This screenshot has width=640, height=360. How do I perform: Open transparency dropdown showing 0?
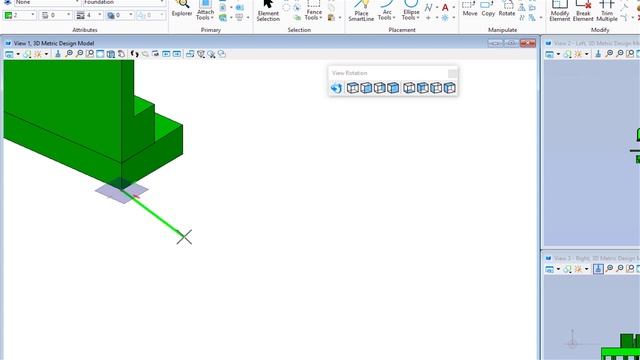point(131,15)
